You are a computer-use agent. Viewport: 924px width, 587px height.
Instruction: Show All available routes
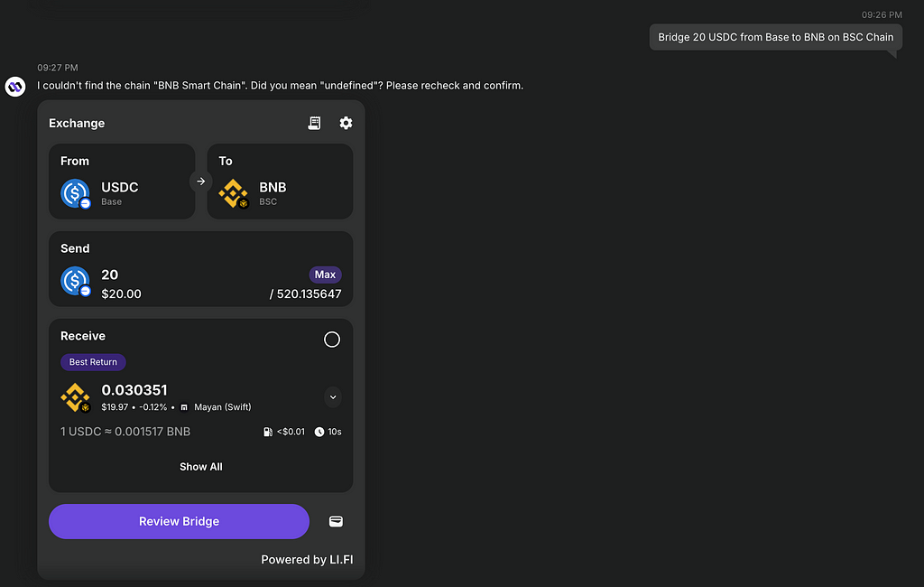pyautogui.click(x=201, y=467)
